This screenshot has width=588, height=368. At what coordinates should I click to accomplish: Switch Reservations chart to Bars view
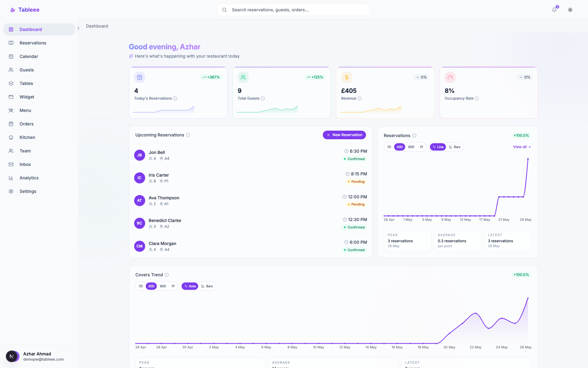pyautogui.click(x=455, y=147)
